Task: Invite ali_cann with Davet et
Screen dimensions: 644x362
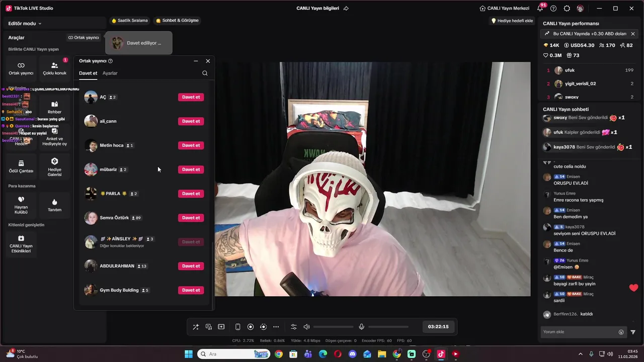Action: coord(191,121)
